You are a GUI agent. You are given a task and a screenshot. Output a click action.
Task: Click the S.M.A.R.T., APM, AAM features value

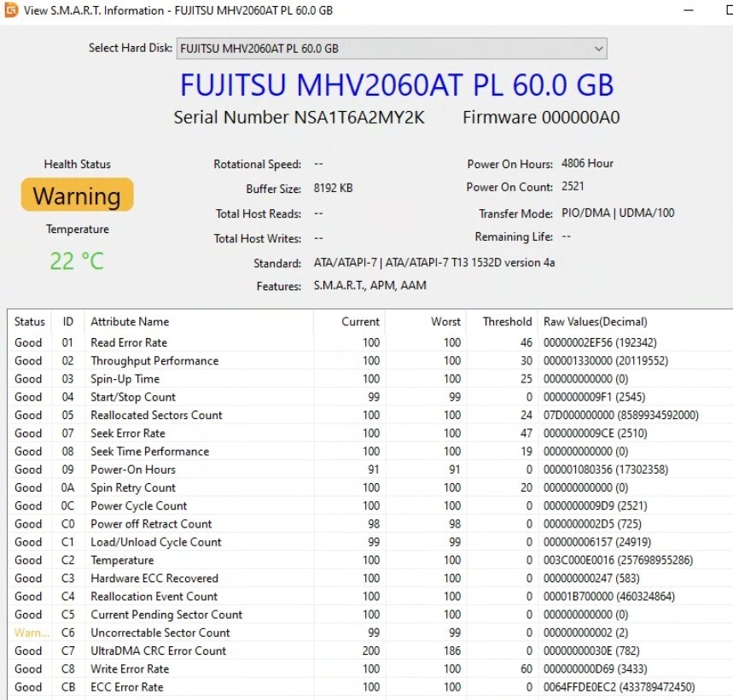369,285
